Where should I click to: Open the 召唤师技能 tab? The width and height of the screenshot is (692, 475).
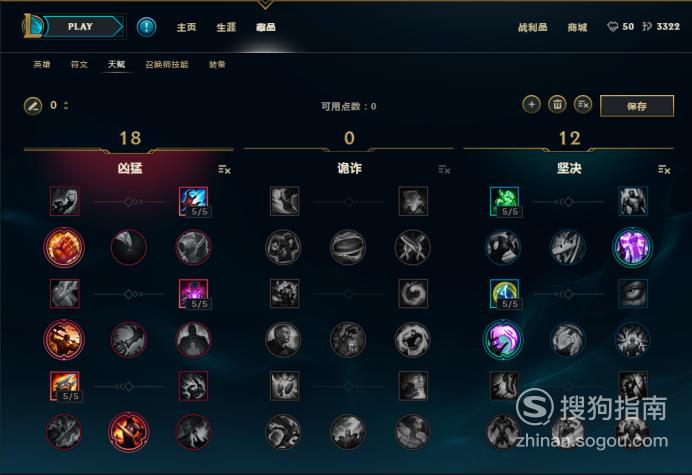click(167, 64)
